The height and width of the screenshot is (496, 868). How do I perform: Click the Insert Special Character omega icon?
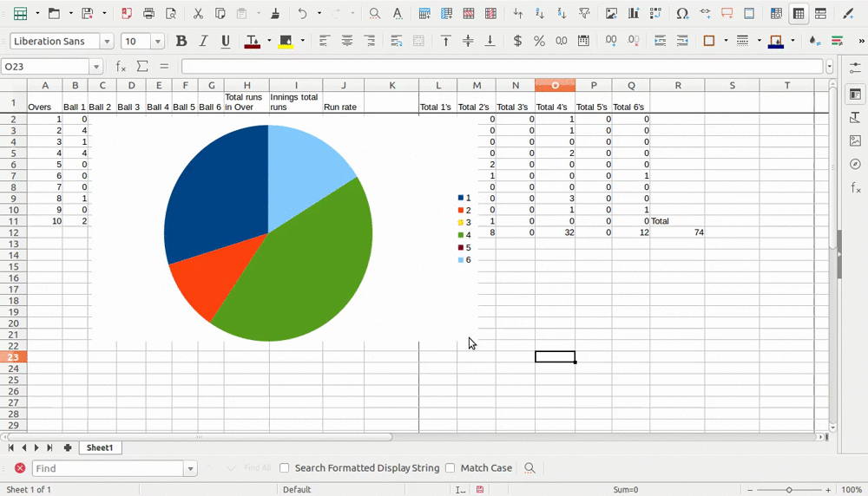click(x=682, y=14)
